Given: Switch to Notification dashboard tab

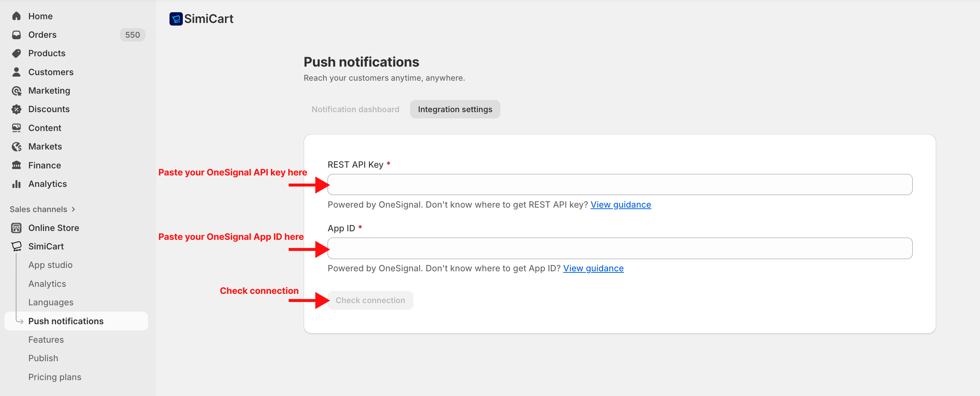Looking at the screenshot, I should click(x=355, y=109).
